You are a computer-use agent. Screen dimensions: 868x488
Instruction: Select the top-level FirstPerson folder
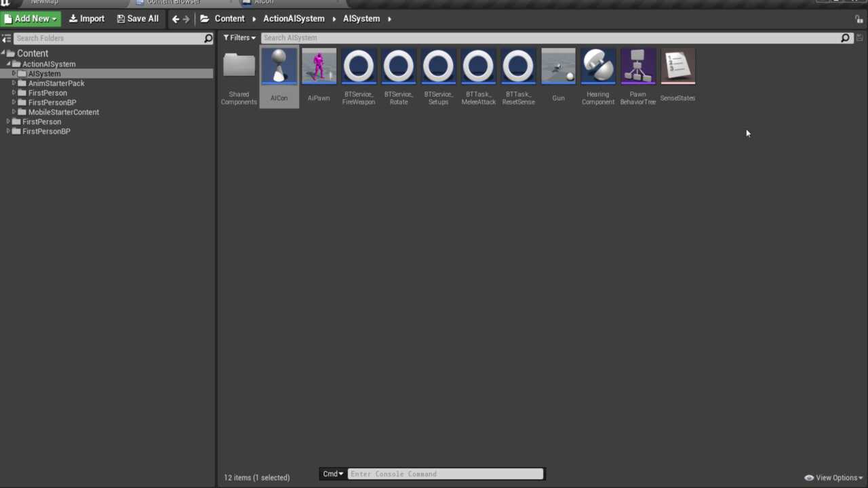tap(41, 122)
